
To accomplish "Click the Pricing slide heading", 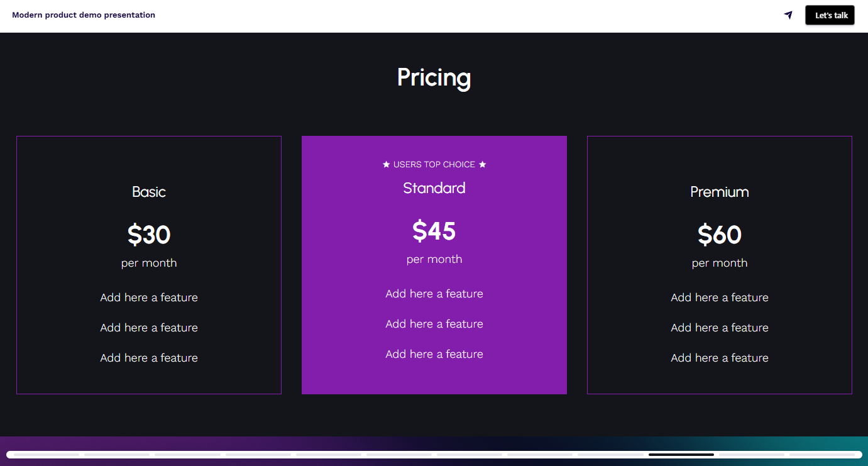I will pyautogui.click(x=434, y=77).
